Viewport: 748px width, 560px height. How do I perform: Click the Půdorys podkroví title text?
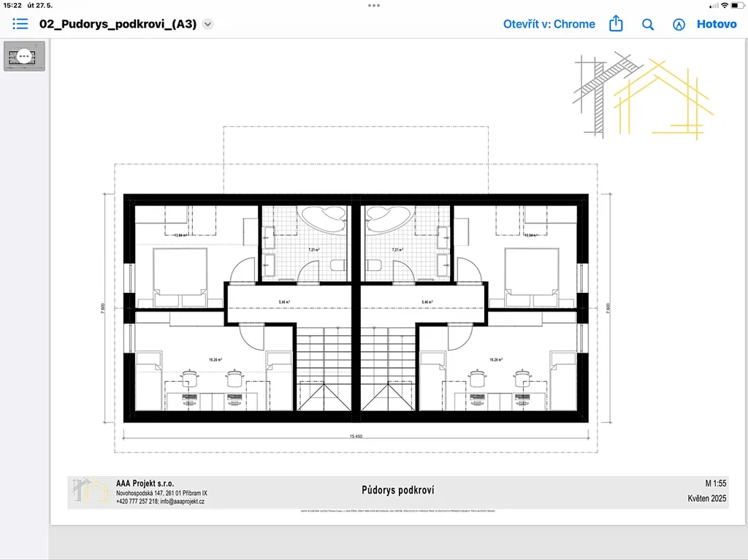pos(397,491)
